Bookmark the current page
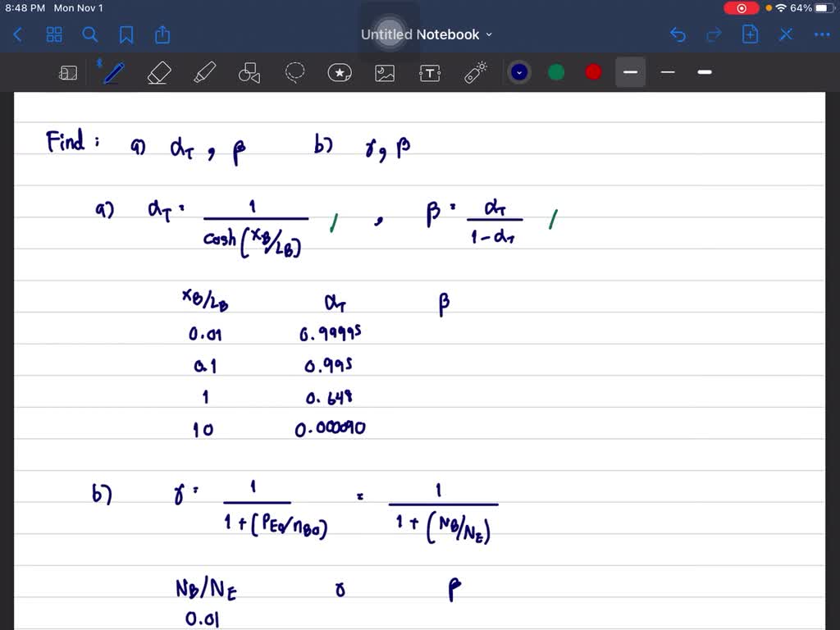840x630 pixels. (x=127, y=34)
